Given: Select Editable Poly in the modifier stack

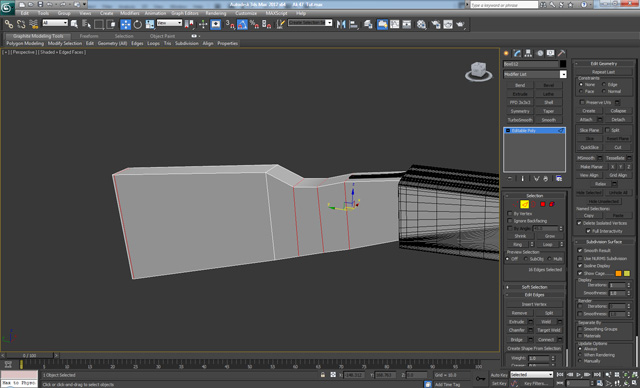Looking at the screenshot, I should click(x=534, y=131).
